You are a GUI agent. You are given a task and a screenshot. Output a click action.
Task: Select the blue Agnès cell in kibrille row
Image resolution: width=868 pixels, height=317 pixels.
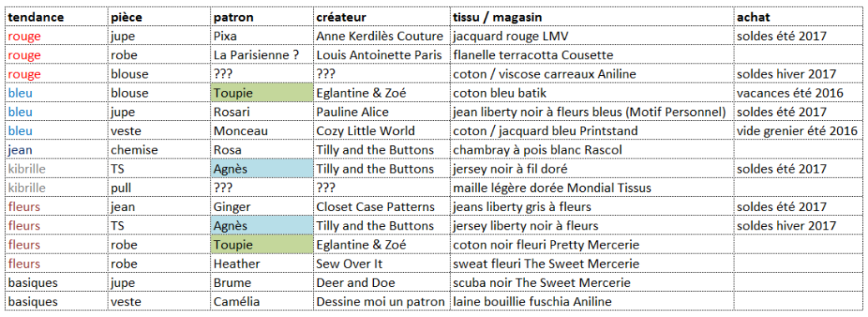pyautogui.click(x=262, y=169)
